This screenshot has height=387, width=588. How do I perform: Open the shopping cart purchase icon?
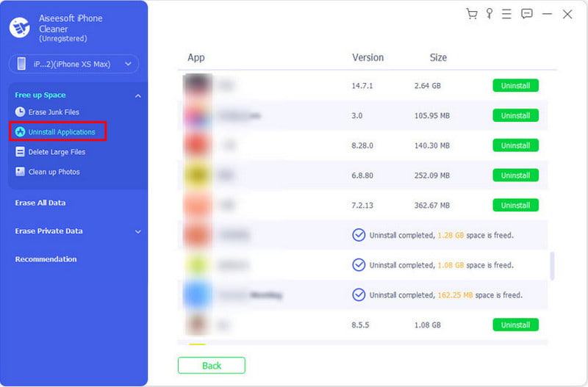tap(472, 14)
